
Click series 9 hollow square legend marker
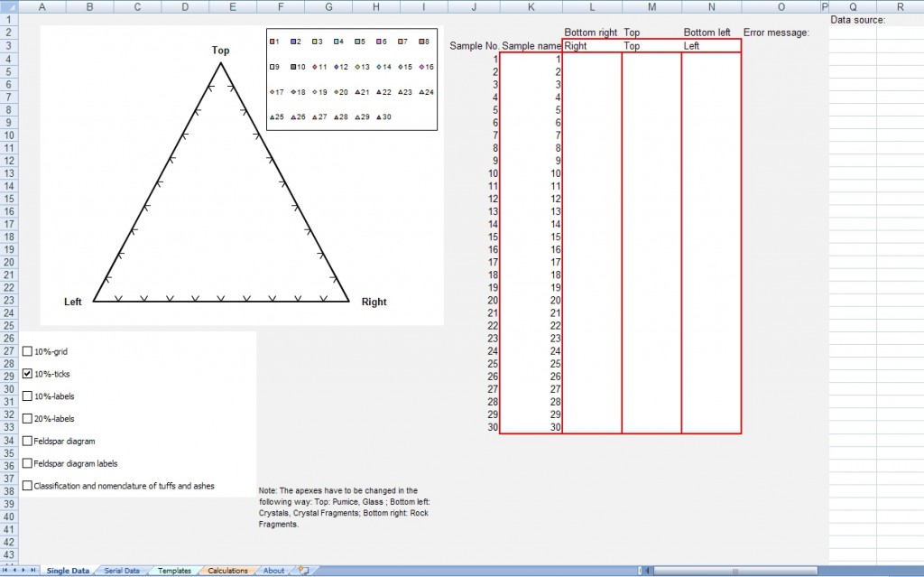[x=271, y=66]
